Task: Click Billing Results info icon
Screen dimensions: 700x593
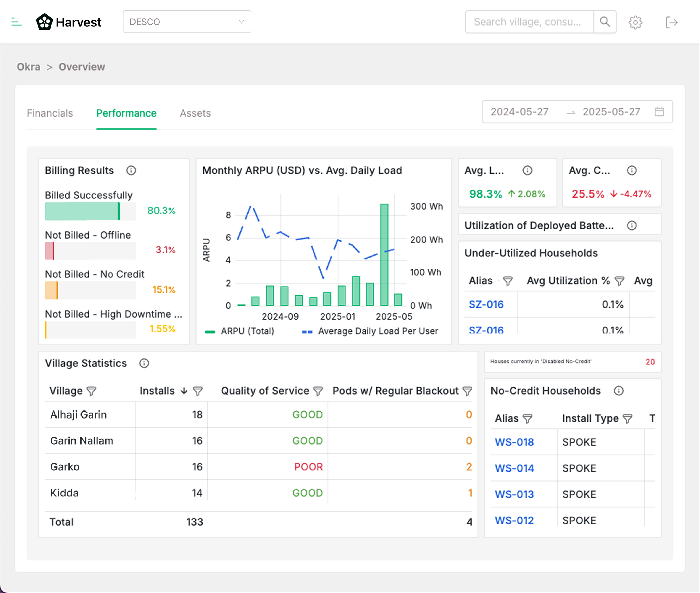Action: tap(131, 170)
